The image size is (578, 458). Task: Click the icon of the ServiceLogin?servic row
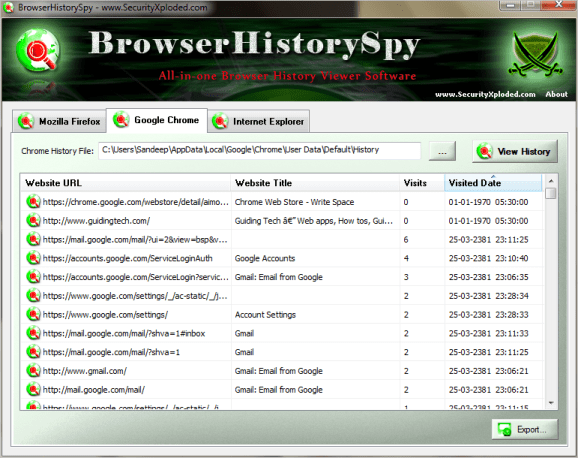33,277
